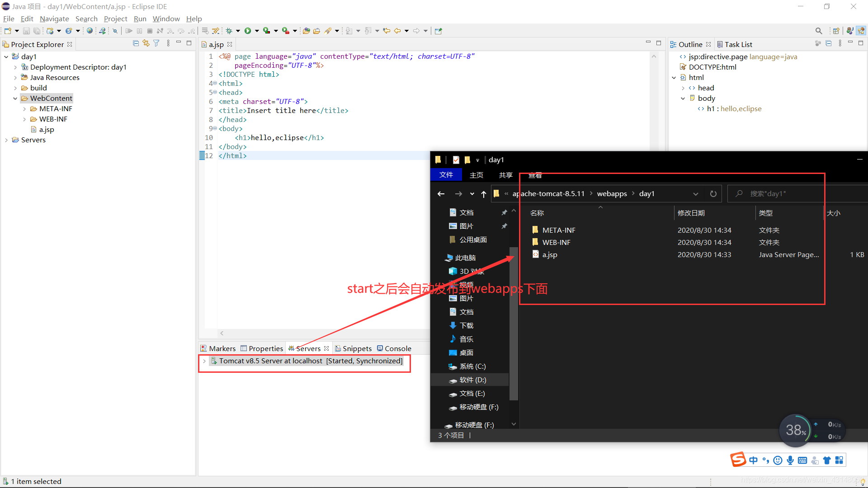The width and height of the screenshot is (868, 488).
Task: Toggle Link with Editor in Project Explorer
Action: [146, 43]
